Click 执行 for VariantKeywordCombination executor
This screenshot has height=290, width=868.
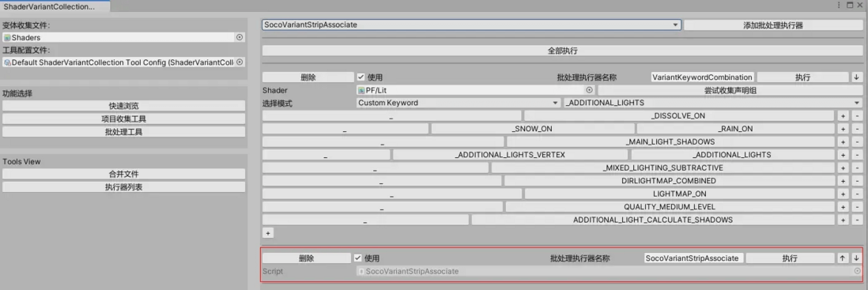click(x=802, y=77)
